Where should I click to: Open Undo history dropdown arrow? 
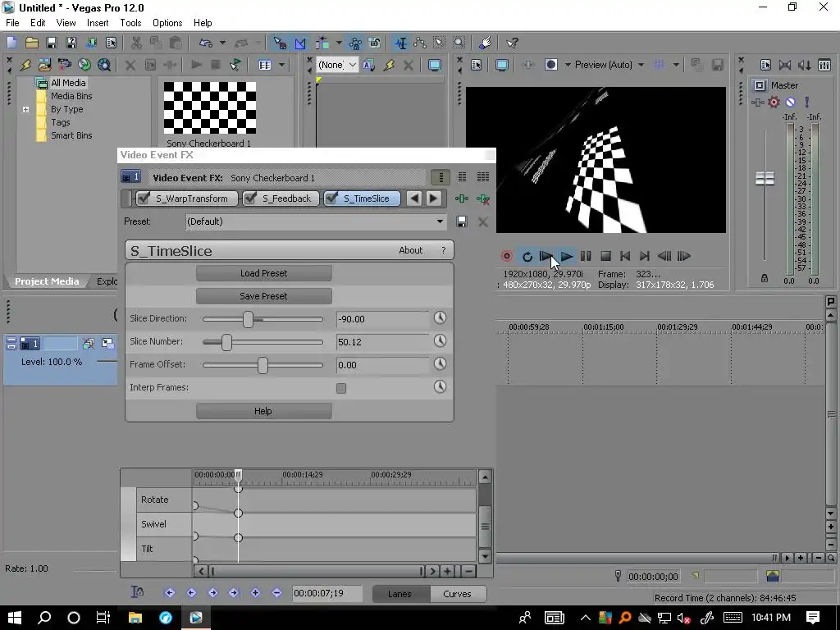click(222, 43)
